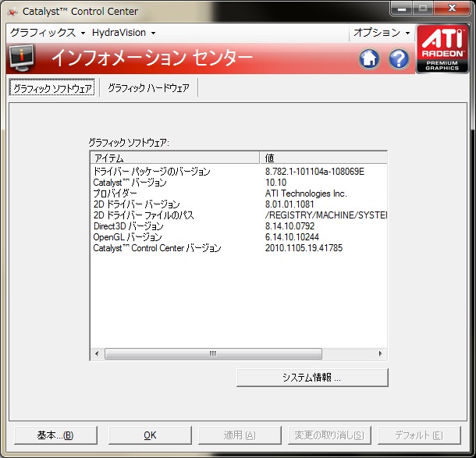The height and width of the screenshot is (458, 476).
Task: Click the Home icon in the red banner
Action: (369, 59)
